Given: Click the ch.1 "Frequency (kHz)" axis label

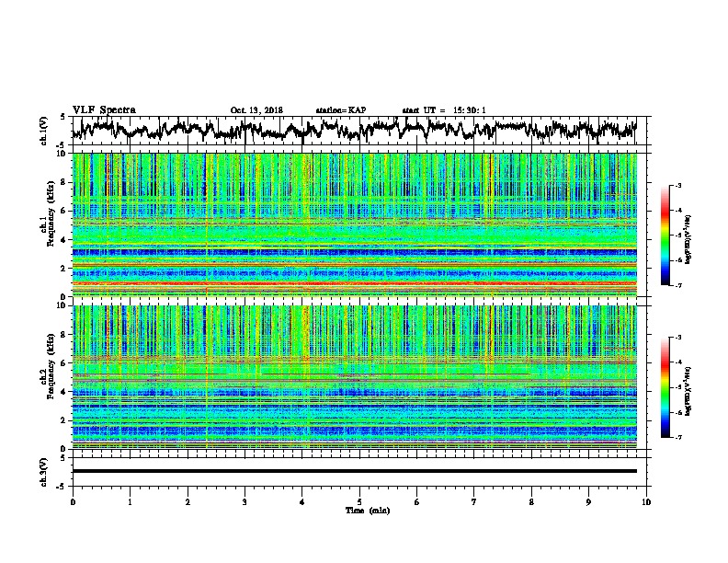Looking at the screenshot, I should point(51,213).
